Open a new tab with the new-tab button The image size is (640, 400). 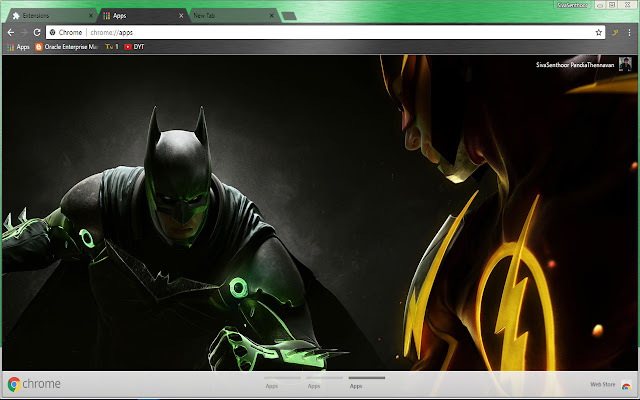pyautogui.click(x=289, y=16)
